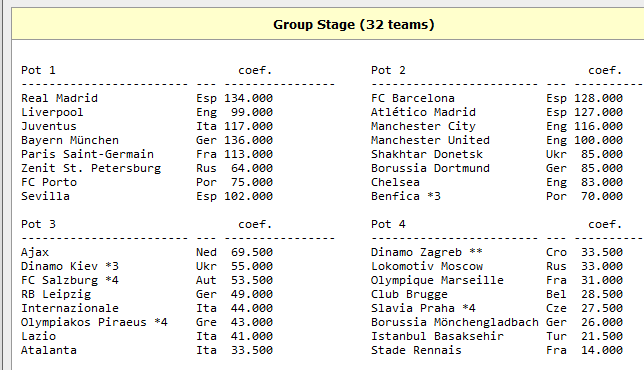Click Paris Saint-Germain entry
The height and width of the screenshot is (370, 644).
[x=87, y=154]
